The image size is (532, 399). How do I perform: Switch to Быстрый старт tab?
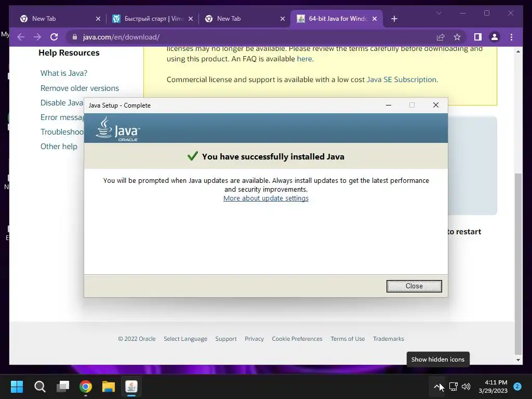click(154, 19)
